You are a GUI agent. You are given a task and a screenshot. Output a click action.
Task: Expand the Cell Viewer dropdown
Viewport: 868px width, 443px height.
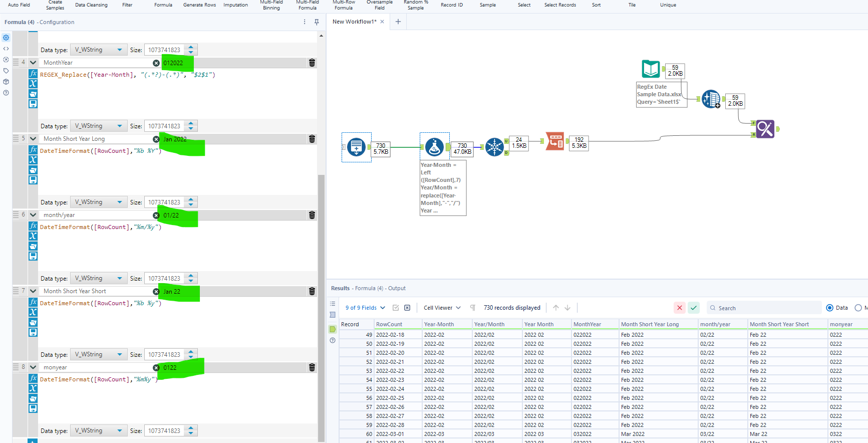(442, 308)
